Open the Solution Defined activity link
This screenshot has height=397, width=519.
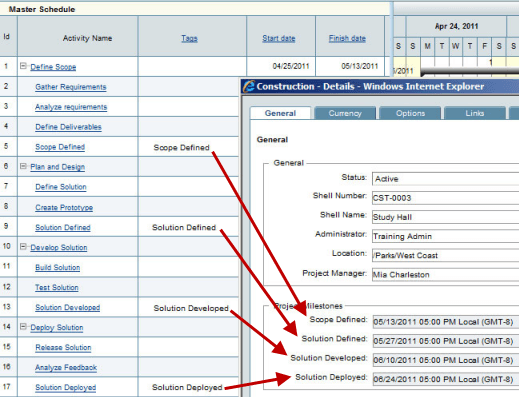pyautogui.click(x=63, y=228)
